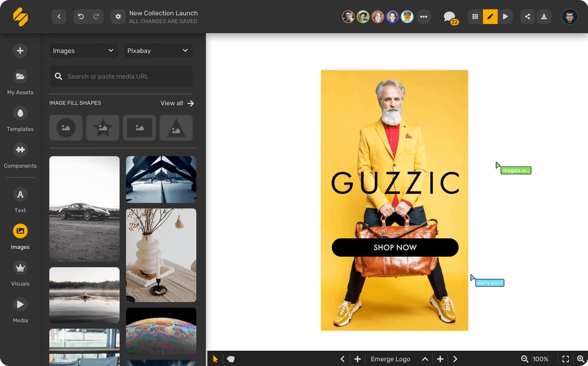Undo the last change
The image size is (588, 366).
pyautogui.click(x=81, y=16)
